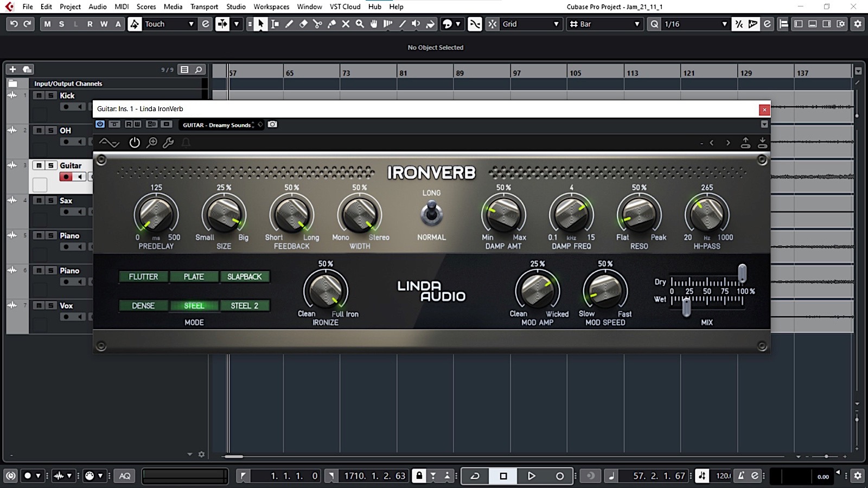The height and width of the screenshot is (488, 868).
Task: Start playback with the Play button
Action: (531, 476)
